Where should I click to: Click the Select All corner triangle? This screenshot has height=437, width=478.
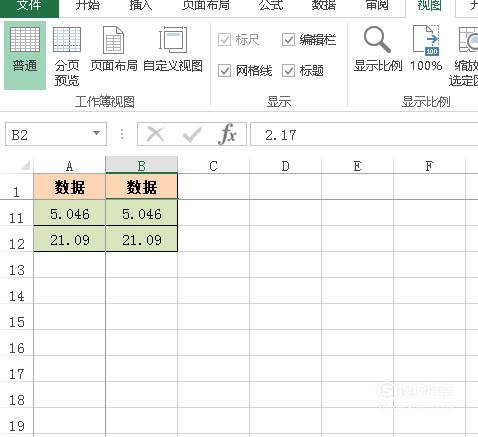click(x=25, y=165)
